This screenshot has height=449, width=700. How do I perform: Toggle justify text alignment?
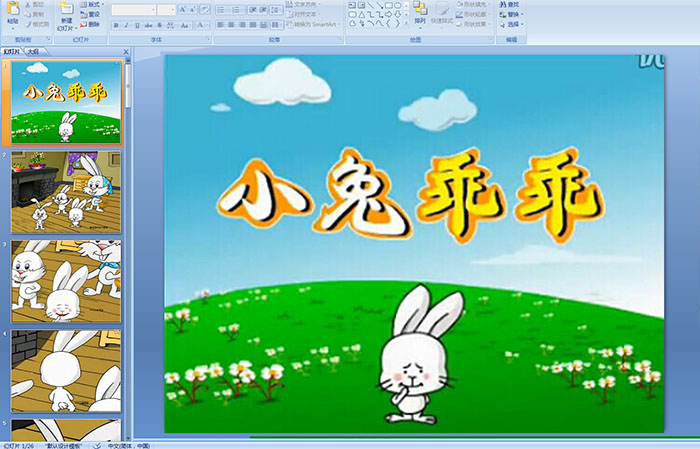point(253,25)
